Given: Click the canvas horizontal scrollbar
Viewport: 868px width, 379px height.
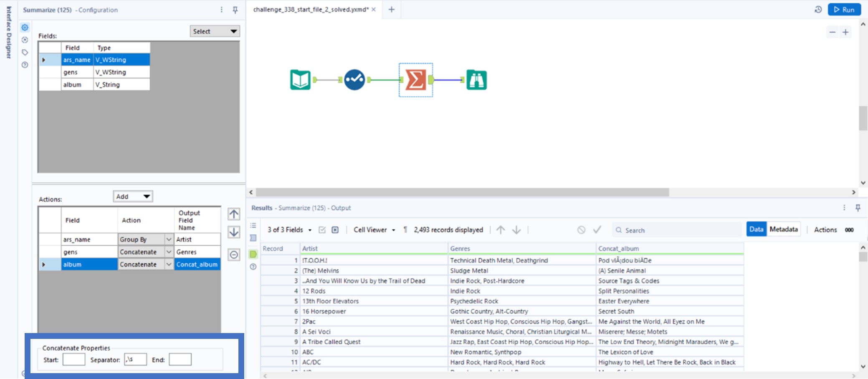Looking at the screenshot, I should tap(463, 192).
